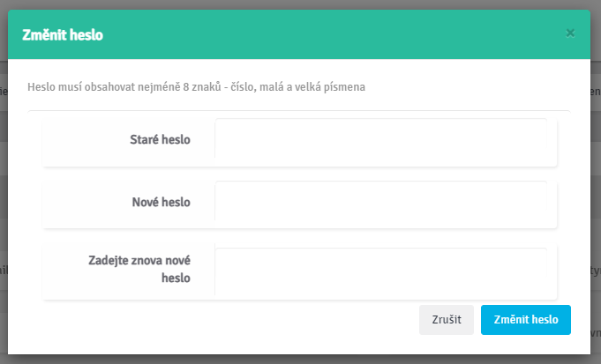This screenshot has width=601, height=364.
Task: Confirm with the blue Změnit heslo button
Action: coord(526,320)
